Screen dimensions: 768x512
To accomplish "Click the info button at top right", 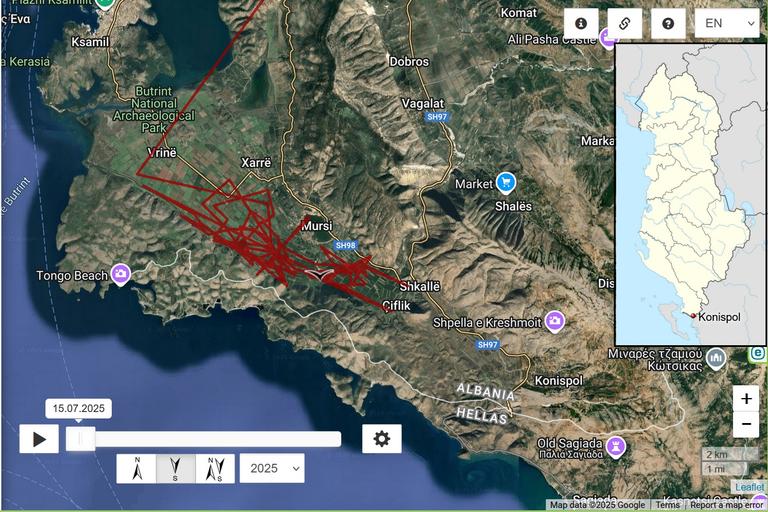I will click(x=581, y=23).
